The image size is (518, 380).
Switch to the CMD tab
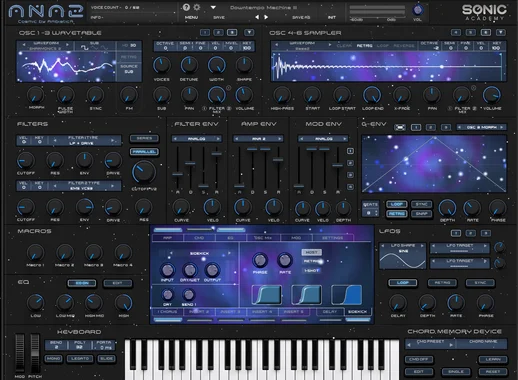pos(199,238)
